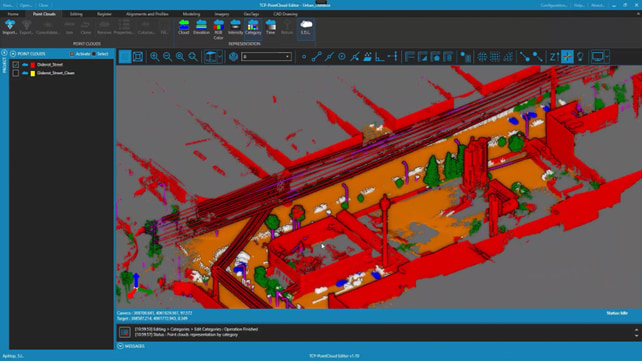The width and height of the screenshot is (642, 361).
Task: Select the Intensity representation icon
Action: point(235,25)
